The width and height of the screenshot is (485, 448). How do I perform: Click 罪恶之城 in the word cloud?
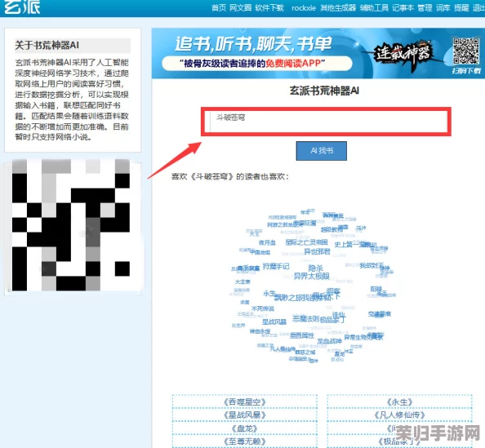(305, 353)
